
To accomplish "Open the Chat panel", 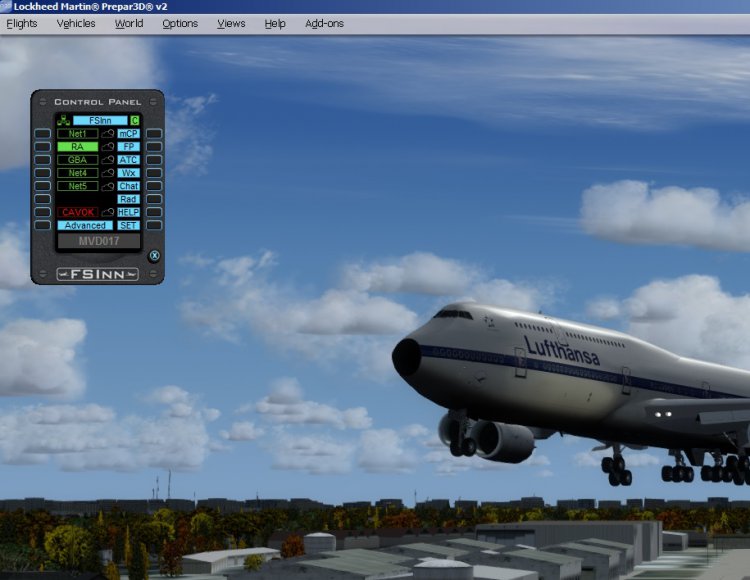I will [128, 186].
